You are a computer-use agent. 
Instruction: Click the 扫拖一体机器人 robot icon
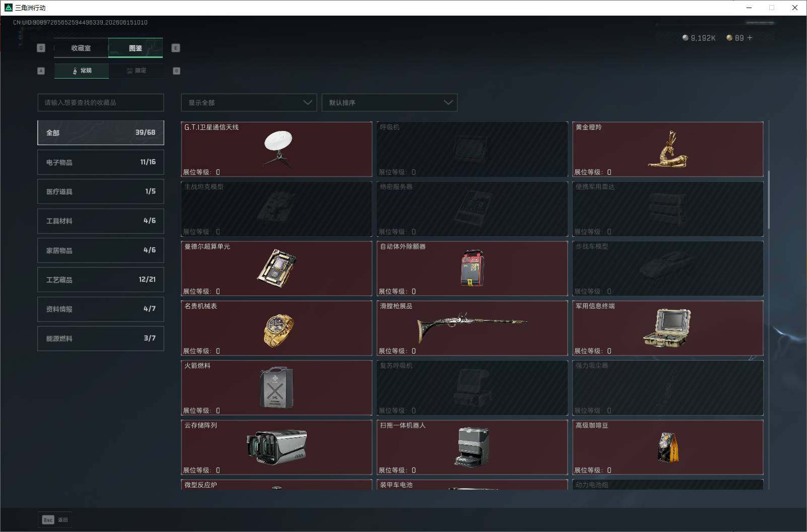point(472,447)
